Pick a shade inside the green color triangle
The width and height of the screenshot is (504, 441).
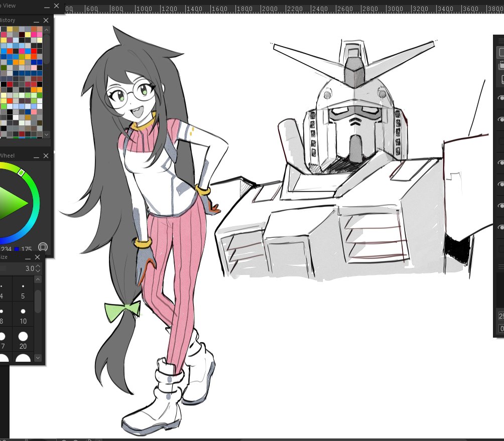[x=11, y=203]
